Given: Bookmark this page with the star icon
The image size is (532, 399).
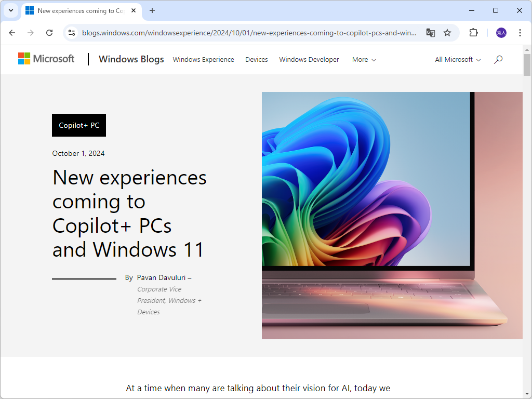Looking at the screenshot, I should (447, 32).
